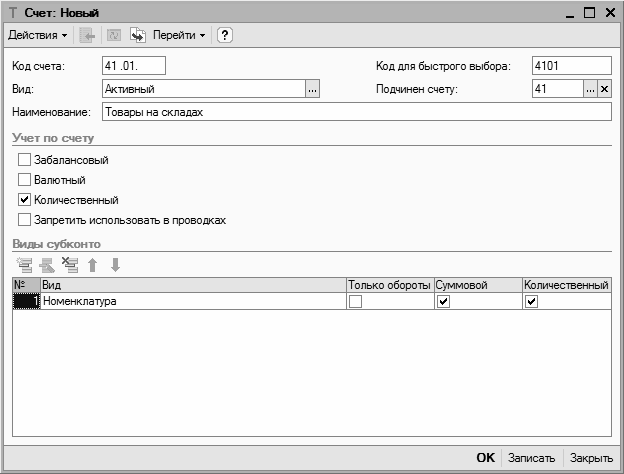Tick the Валютный checkbox
Viewport: 624px width, 474px height.
(25, 180)
